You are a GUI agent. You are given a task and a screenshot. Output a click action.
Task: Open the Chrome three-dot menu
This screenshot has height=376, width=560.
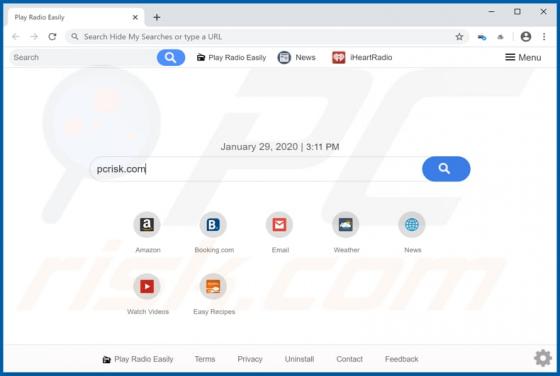pos(544,37)
